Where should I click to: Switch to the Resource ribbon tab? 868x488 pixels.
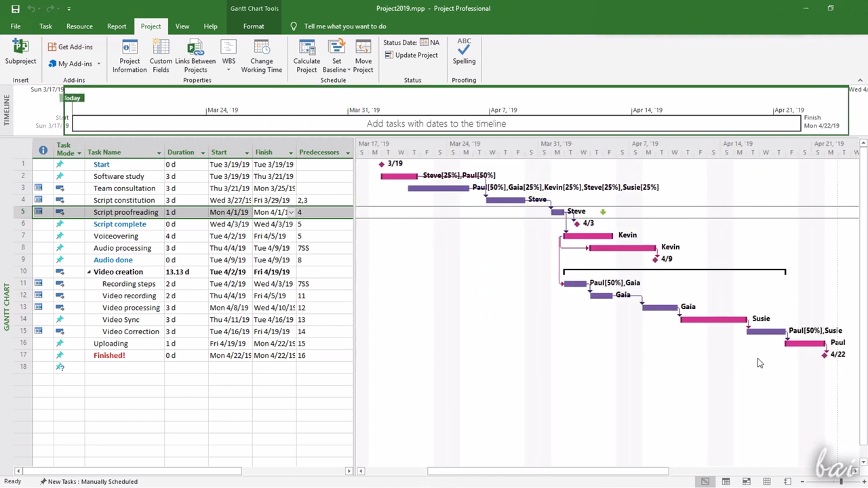[x=79, y=26]
